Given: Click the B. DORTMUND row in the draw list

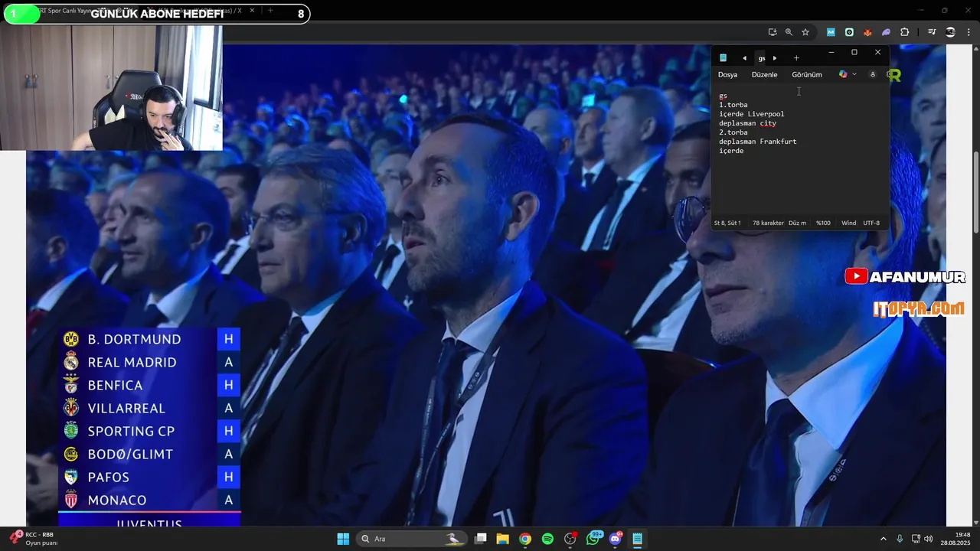Looking at the screenshot, I should pos(149,339).
